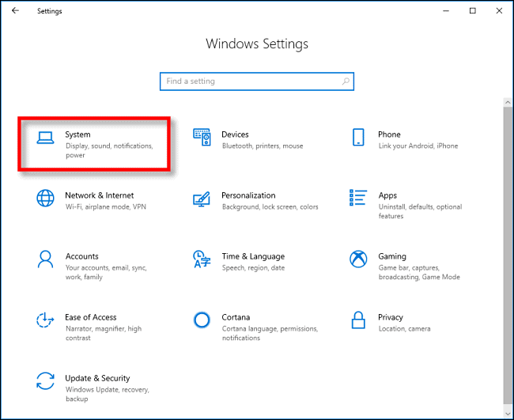Open the Time & Language icon
The width and height of the screenshot is (514, 420).
pos(202,259)
